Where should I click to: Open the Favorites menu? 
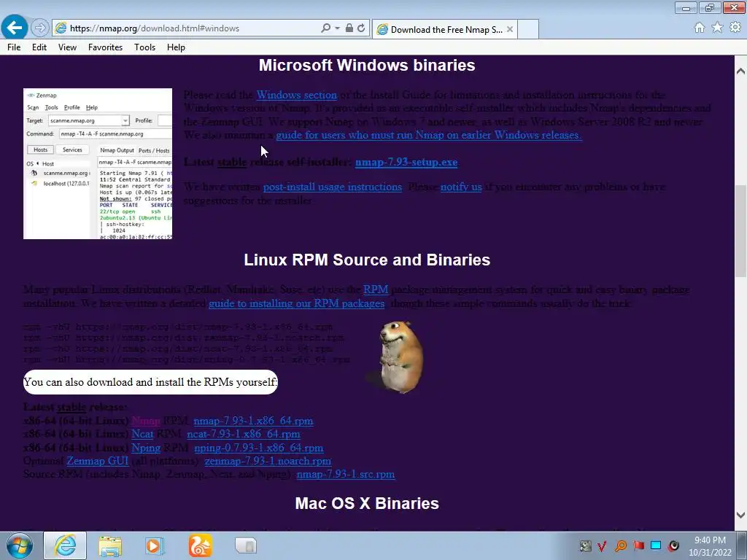coord(105,47)
